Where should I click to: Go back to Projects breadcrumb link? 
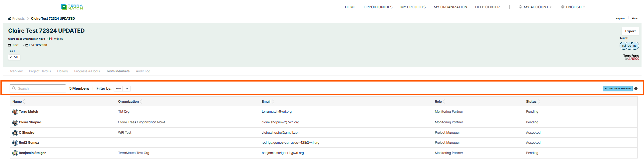click(x=18, y=19)
